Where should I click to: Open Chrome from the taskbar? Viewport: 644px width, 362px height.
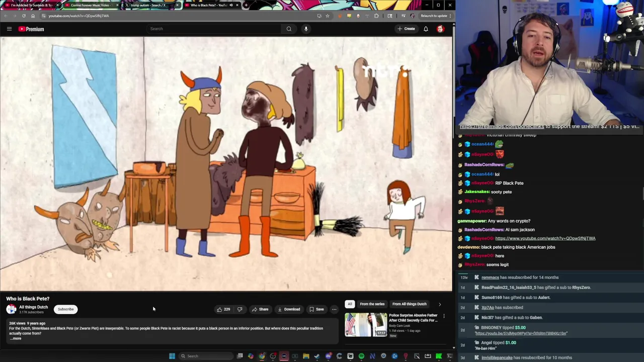(x=262, y=356)
